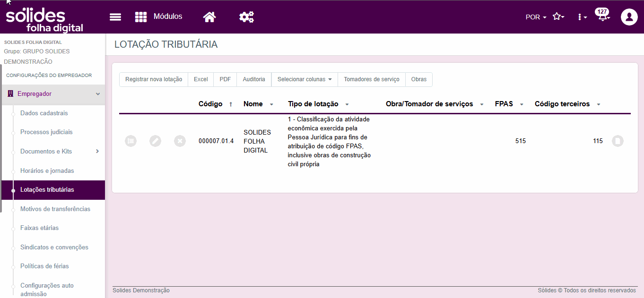Click the Obras button
This screenshot has width=644, height=298.
(x=419, y=79)
